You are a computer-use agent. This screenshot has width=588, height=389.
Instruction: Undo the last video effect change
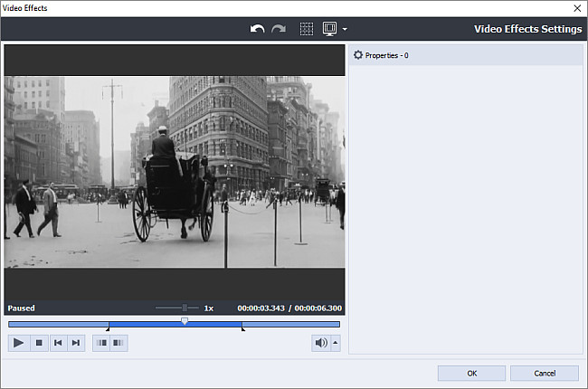point(257,29)
